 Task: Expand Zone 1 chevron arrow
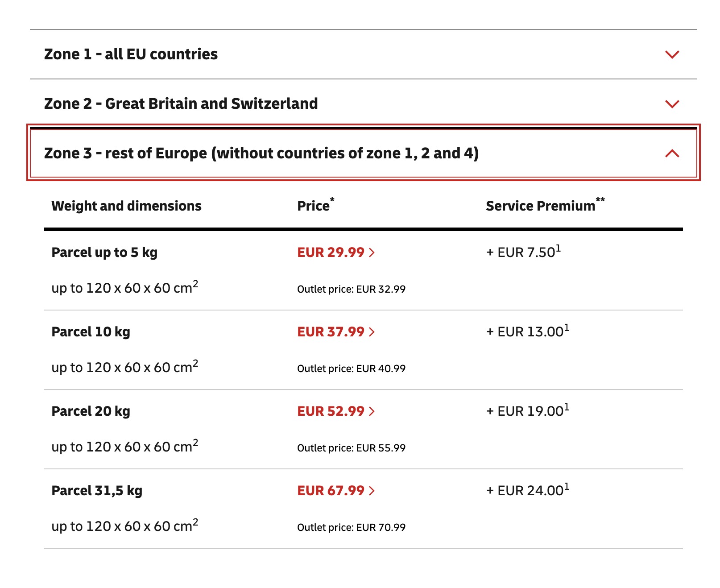tap(672, 54)
